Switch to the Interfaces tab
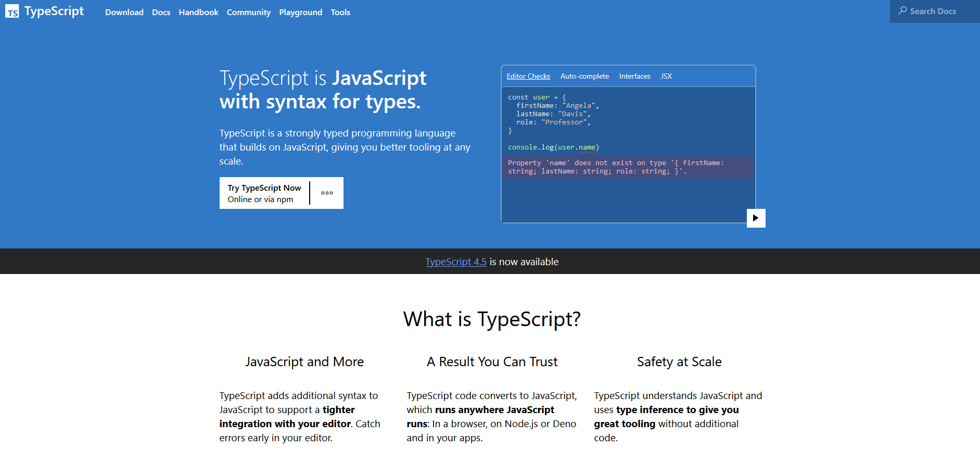The width and height of the screenshot is (980, 473). pyautogui.click(x=635, y=76)
